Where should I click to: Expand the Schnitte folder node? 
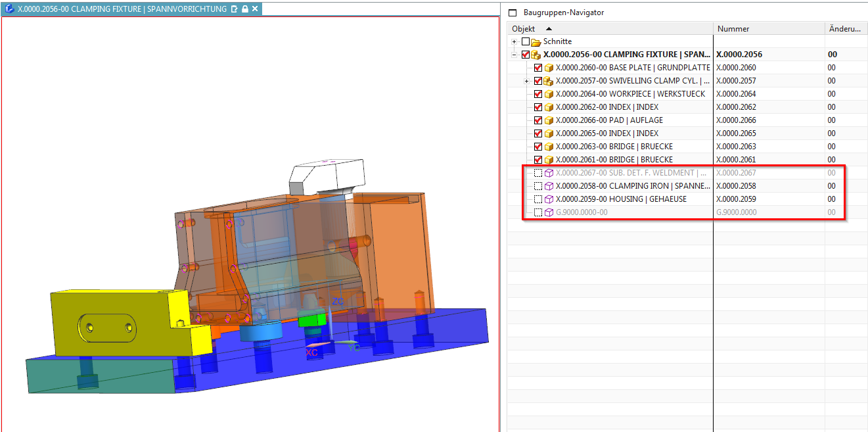point(515,41)
